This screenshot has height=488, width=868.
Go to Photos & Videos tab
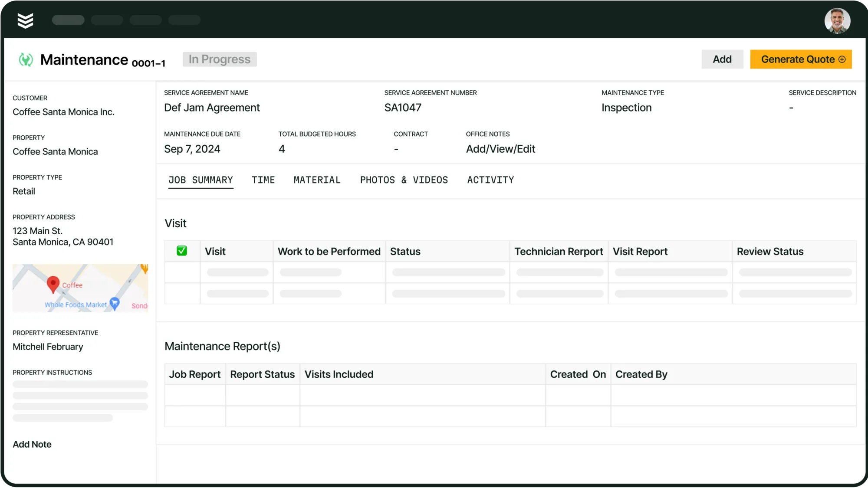(404, 180)
